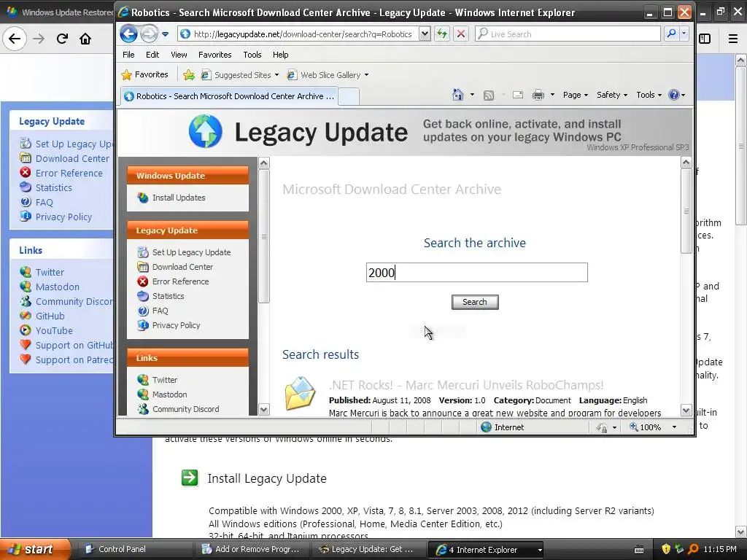Click the Print icon
The image size is (747, 560).
[x=538, y=96]
